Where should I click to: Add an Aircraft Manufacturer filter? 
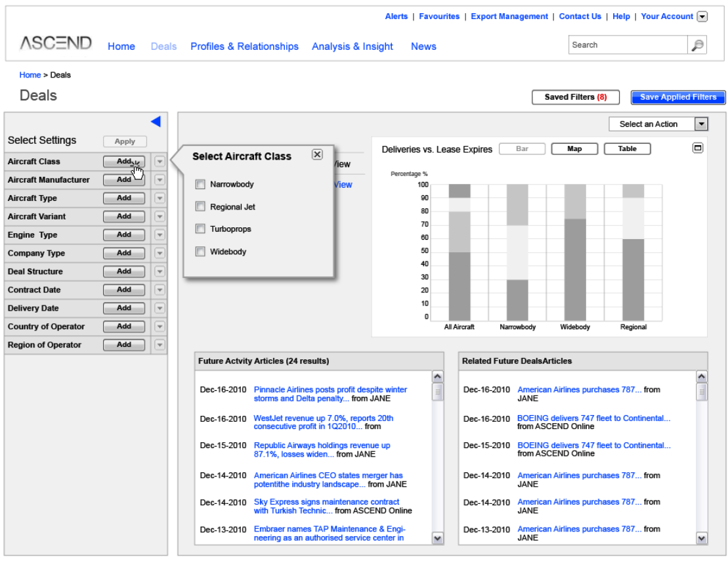point(124,180)
